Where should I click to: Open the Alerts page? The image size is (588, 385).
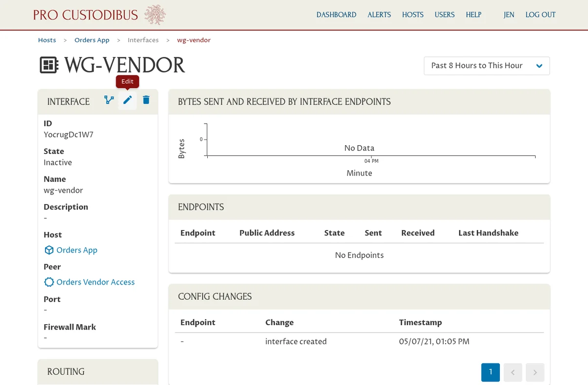click(x=379, y=15)
